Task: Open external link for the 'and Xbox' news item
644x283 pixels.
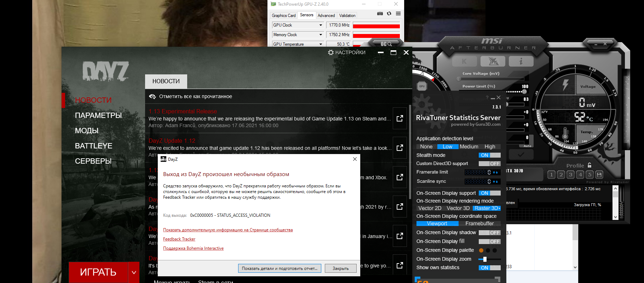Action: (x=400, y=177)
